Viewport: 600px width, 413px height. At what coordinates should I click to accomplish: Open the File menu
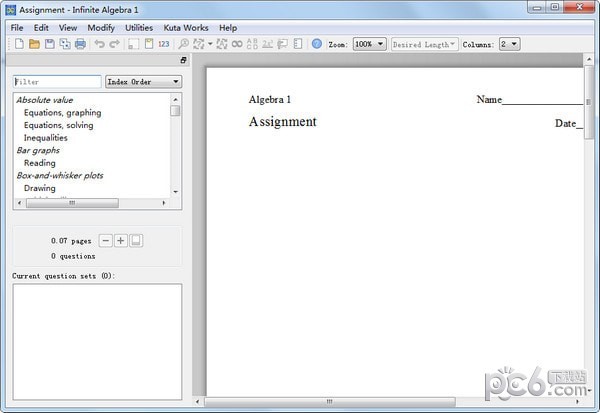tap(17, 28)
